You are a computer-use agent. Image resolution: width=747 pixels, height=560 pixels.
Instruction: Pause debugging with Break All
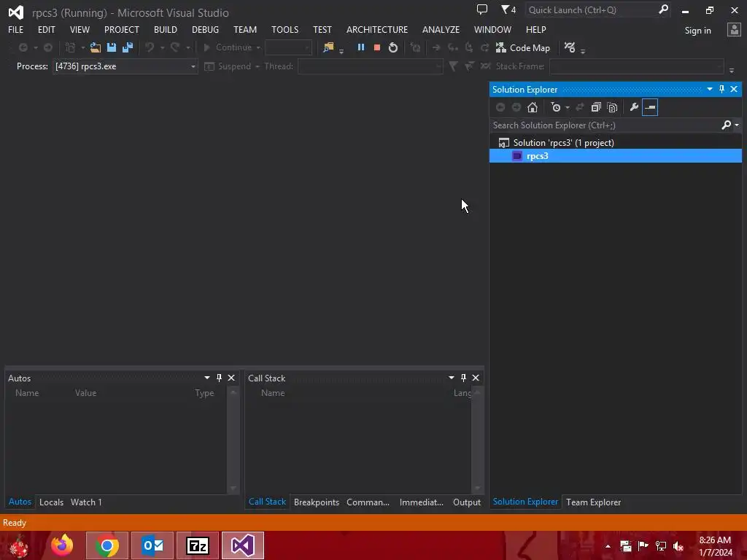(x=360, y=47)
